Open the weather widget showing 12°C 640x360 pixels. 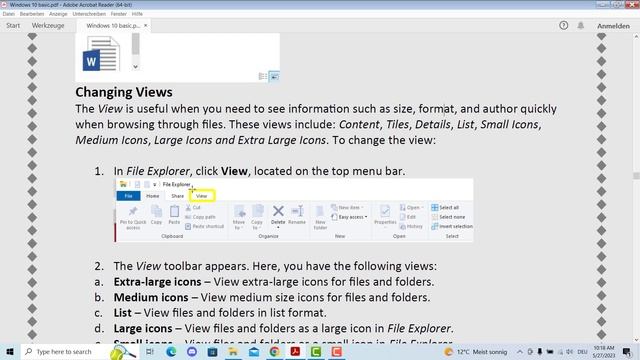[476, 351]
